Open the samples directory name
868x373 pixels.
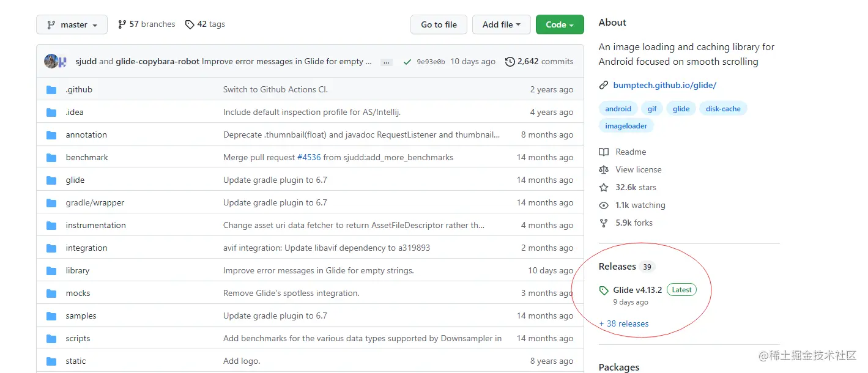(81, 316)
